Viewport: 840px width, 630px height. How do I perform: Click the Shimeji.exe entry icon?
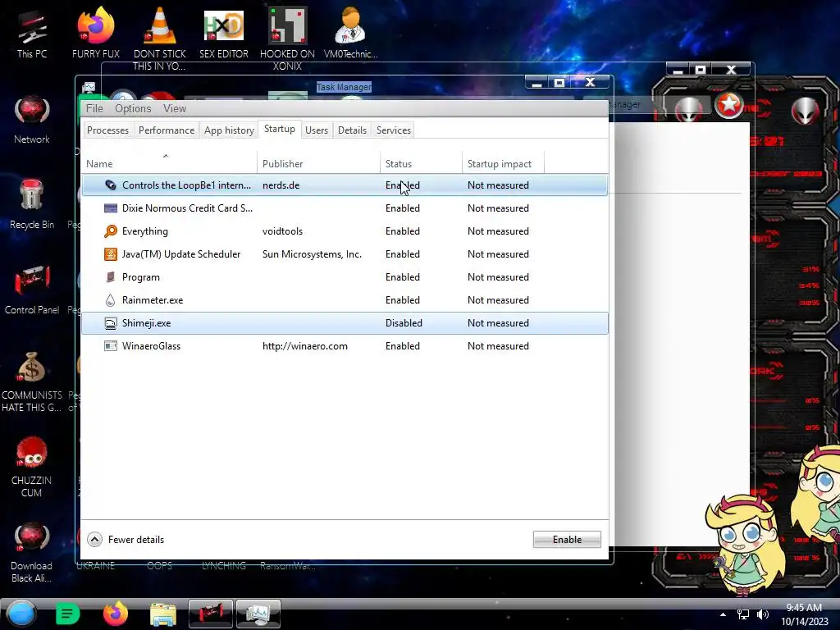(x=111, y=323)
